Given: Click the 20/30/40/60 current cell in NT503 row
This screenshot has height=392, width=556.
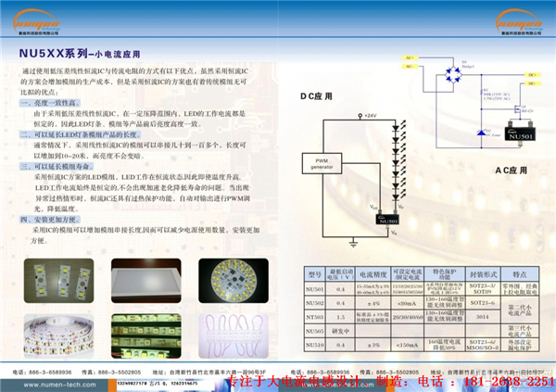Looking at the screenshot, I should (408, 317).
